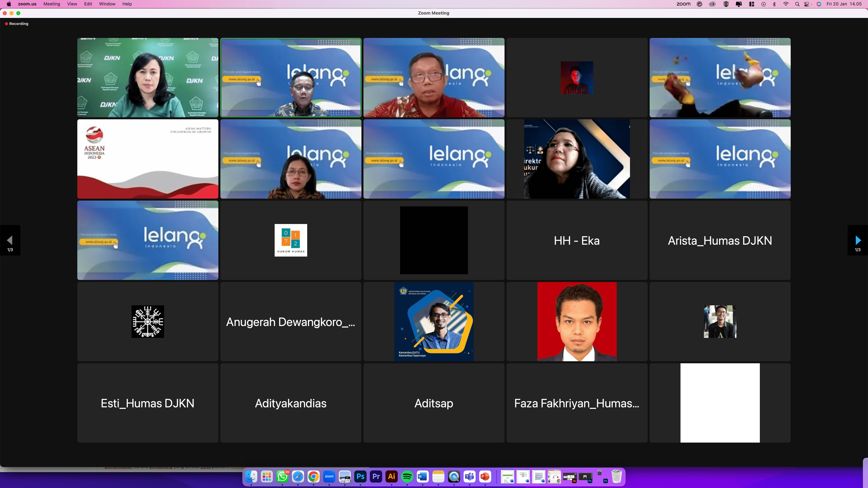Open the minimized Chrome window in Dock
Screen dimensions: 868x488
click(x=554, y=476)
